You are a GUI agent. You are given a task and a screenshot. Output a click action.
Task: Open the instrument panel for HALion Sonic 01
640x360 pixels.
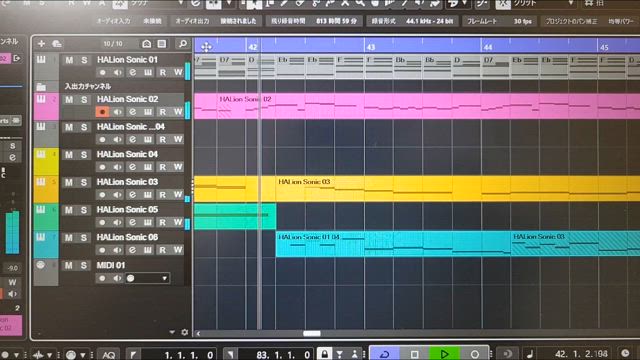point(148,72)
